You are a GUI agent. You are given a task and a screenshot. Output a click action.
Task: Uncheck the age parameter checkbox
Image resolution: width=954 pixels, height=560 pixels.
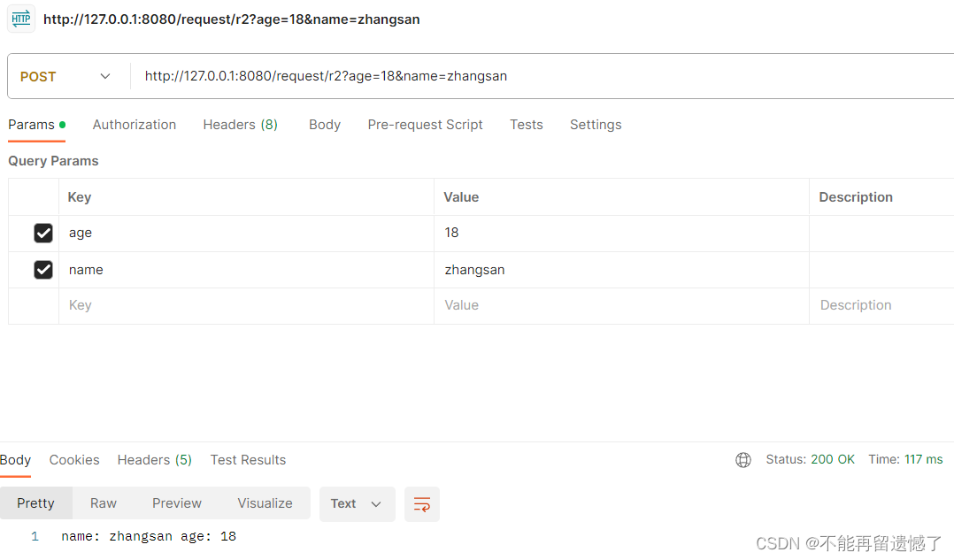coord(43,233)
